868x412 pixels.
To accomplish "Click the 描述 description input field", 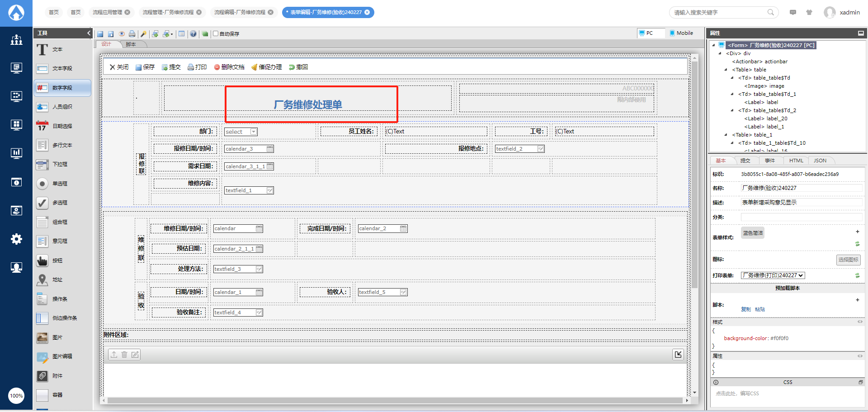I will point(802,203).
